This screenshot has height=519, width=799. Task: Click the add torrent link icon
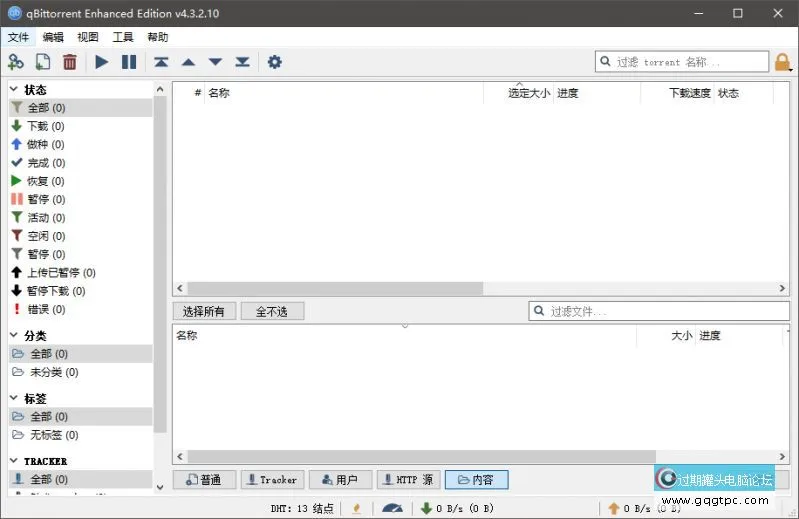point(15,62)
